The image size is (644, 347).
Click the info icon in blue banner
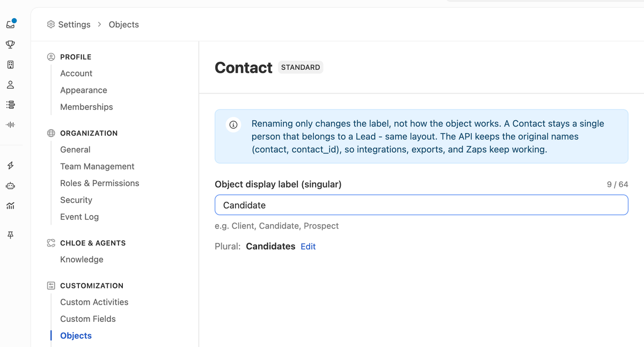233,124
